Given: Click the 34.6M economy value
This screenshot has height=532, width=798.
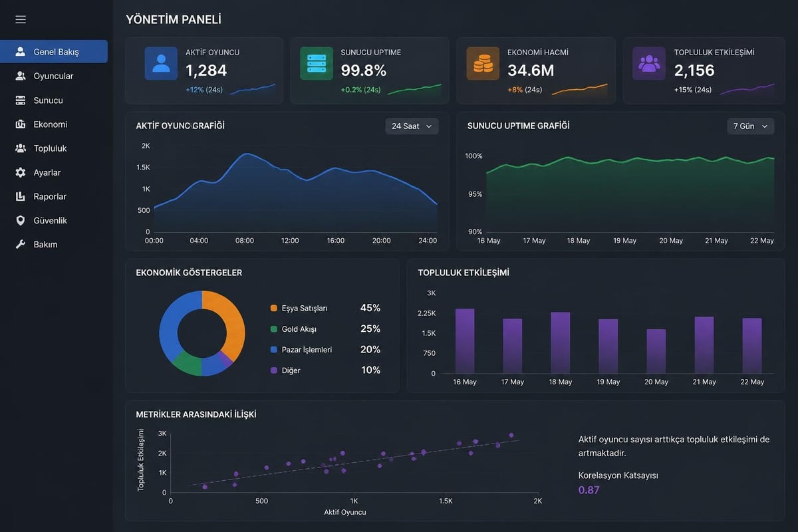Looking at the screenshot, I should pyautogui.click(x=531, y=70).
